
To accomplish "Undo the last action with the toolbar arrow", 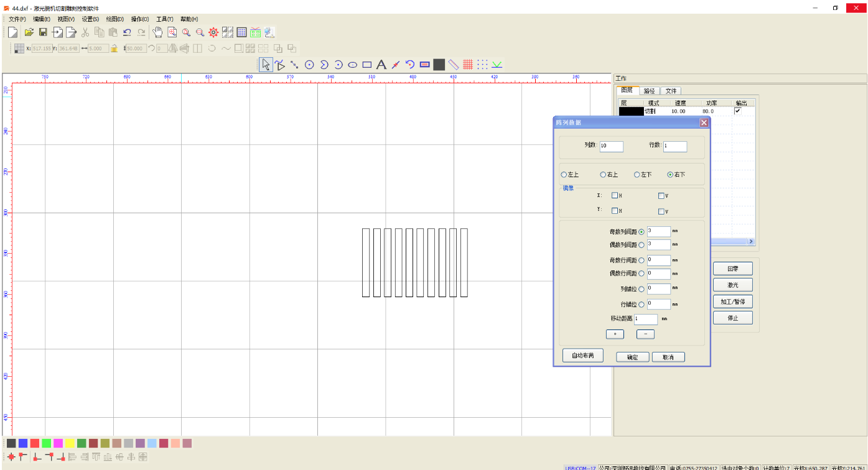I will click(x=127, y=32).
